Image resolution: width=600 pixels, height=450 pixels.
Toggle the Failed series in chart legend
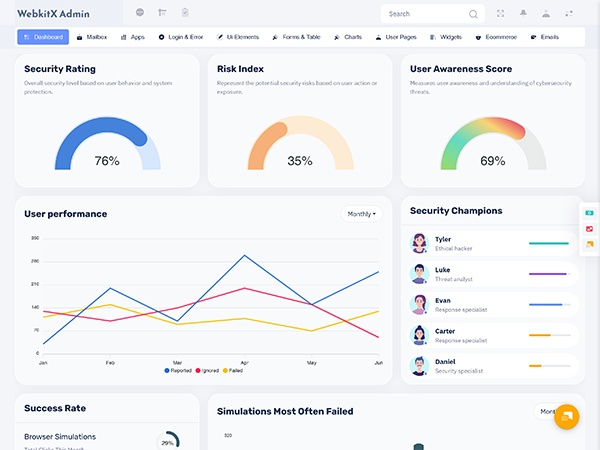[x=234, y=370]
